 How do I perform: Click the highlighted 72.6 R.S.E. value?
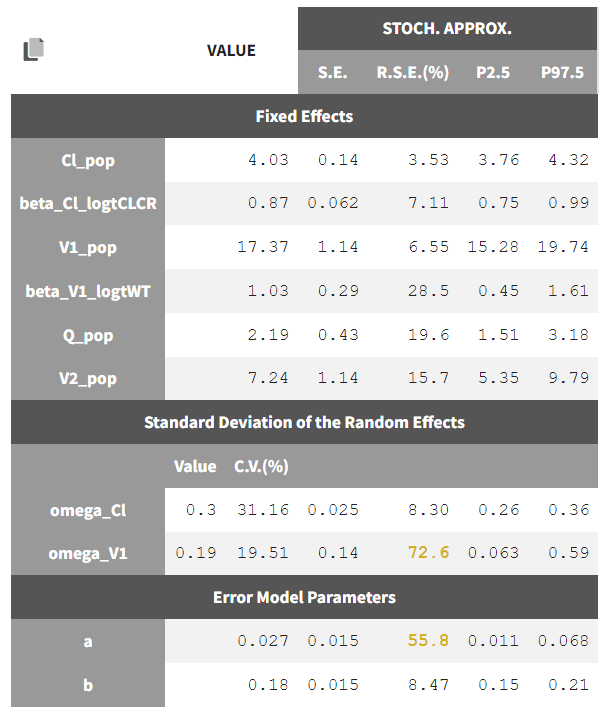coord(428,553)
